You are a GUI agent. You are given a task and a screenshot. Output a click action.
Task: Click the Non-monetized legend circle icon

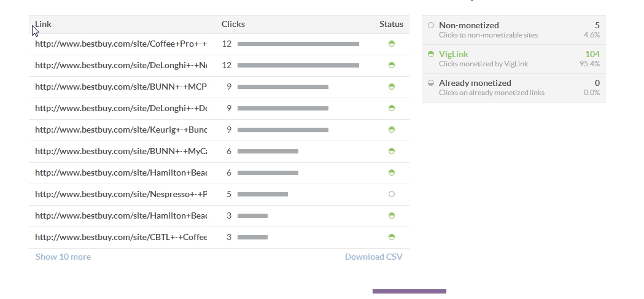[431, 25]
